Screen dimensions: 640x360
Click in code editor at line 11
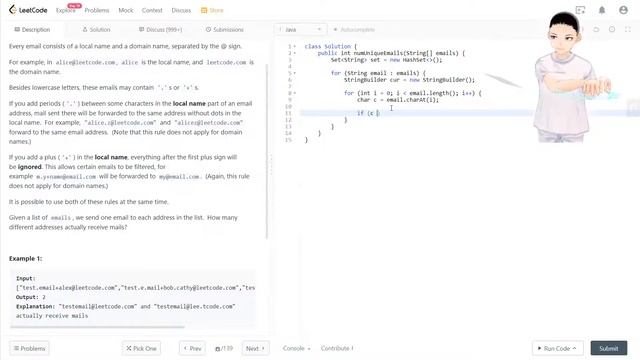(416, 113)
